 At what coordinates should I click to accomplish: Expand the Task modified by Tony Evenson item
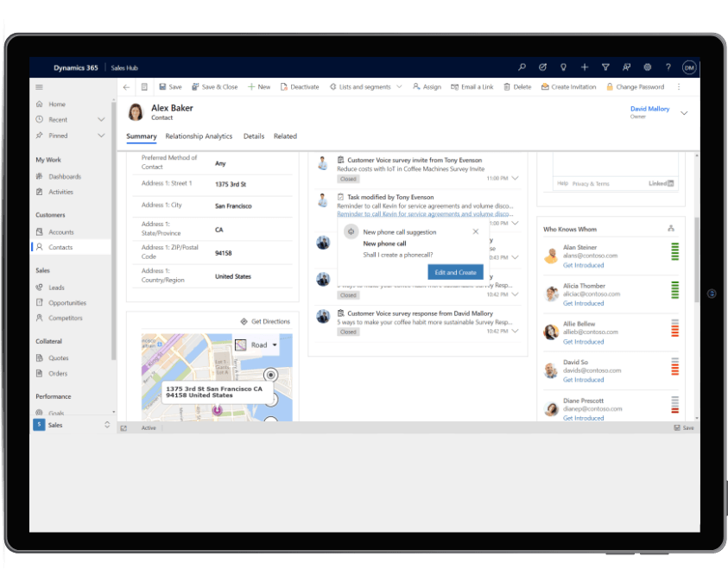[515, 224]
